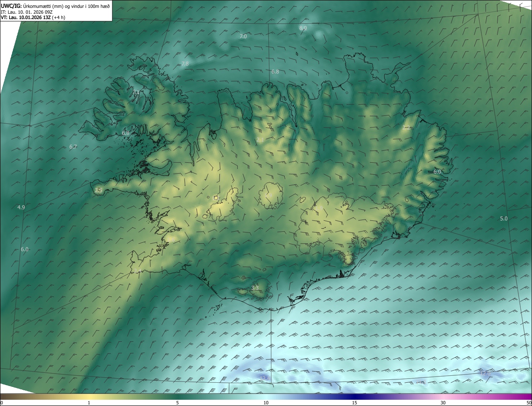Click the colorbar tick label 15
The width and height of the screenshot is (532, 406).
[x=355, y=403]
